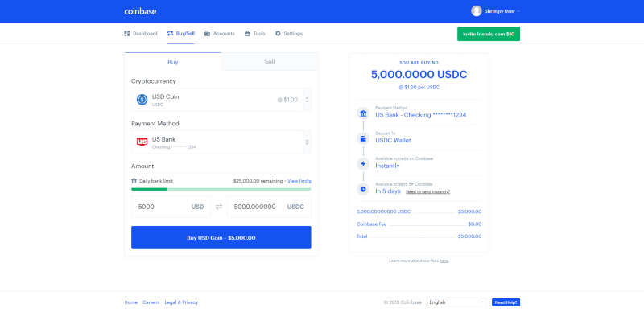Open the Settings navigation item
Viewport: 644px width, 312px height.
[x=289, y=33]
